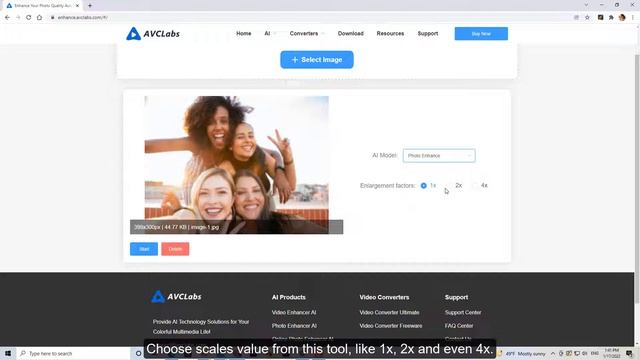This screenshot has width=640, height=360.
Task: Open the Resources menu item
Action: [x=390, y=33]
